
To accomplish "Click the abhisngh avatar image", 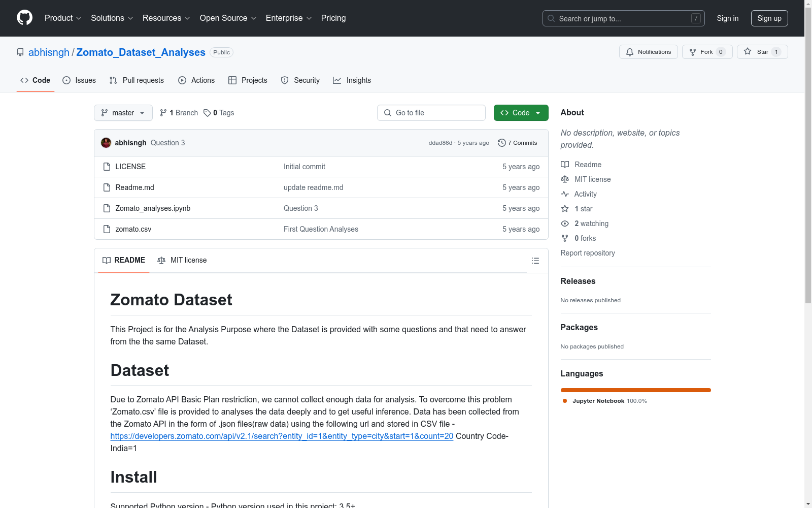I will pos(106,143).
